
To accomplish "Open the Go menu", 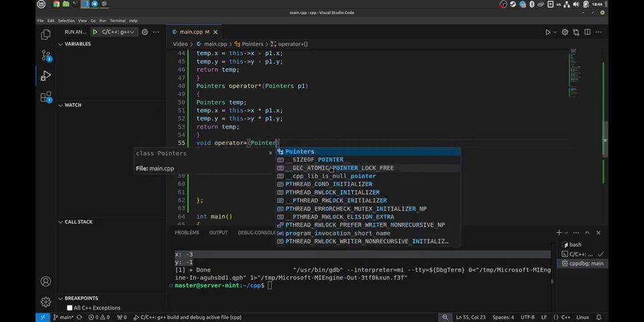I will click(x=93, y=21).
